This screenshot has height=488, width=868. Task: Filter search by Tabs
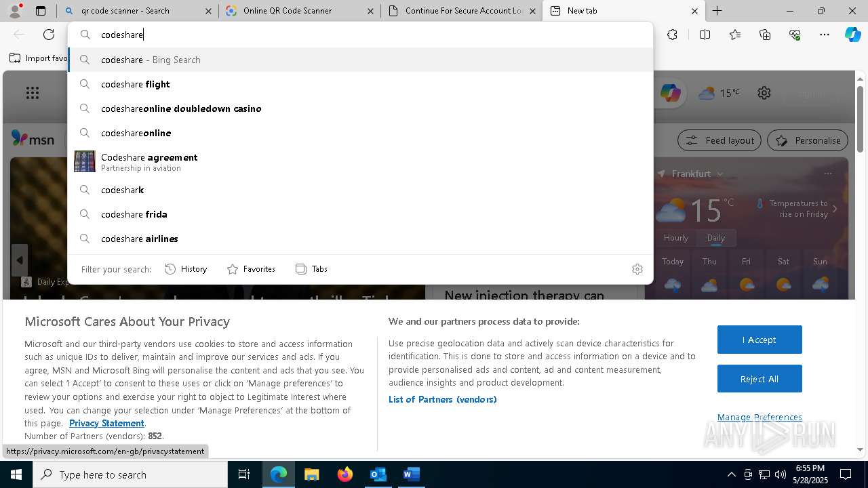(x=311, y=269)
